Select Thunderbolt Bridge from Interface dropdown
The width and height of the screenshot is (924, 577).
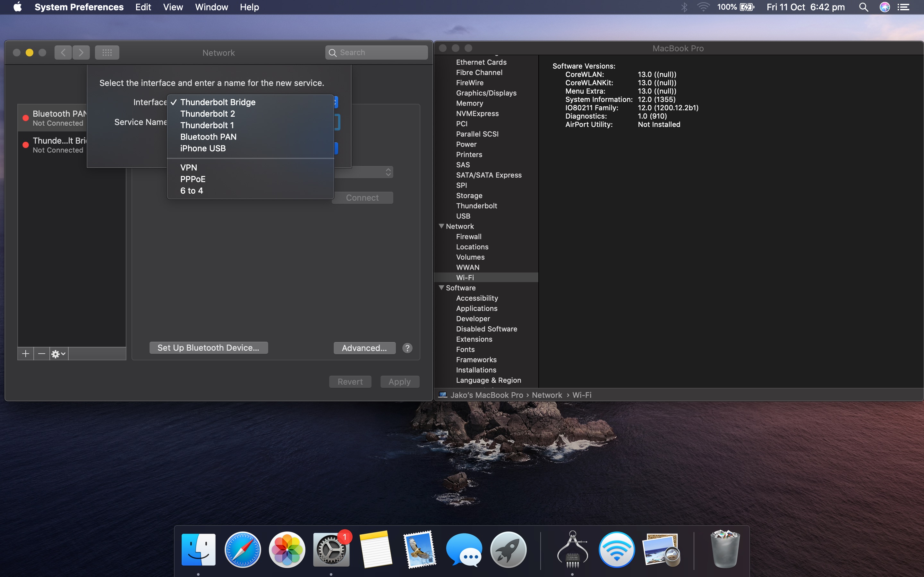(218, 102)
